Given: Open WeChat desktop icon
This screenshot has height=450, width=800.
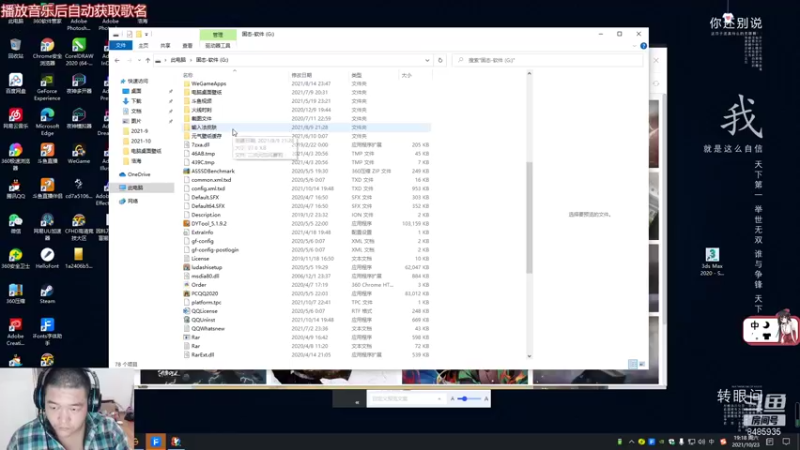Looking at the screenshot, I should pos(15,223).
